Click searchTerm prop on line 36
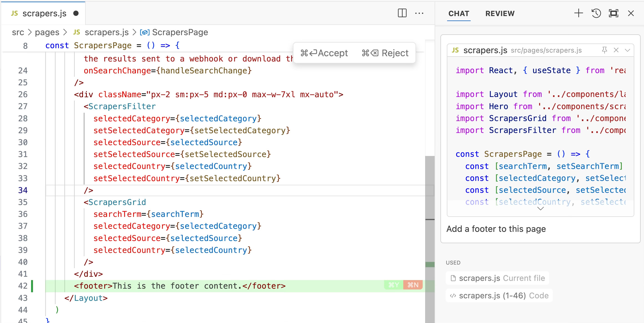This screenshot has width=644, height=323. (x=117, y=214)
